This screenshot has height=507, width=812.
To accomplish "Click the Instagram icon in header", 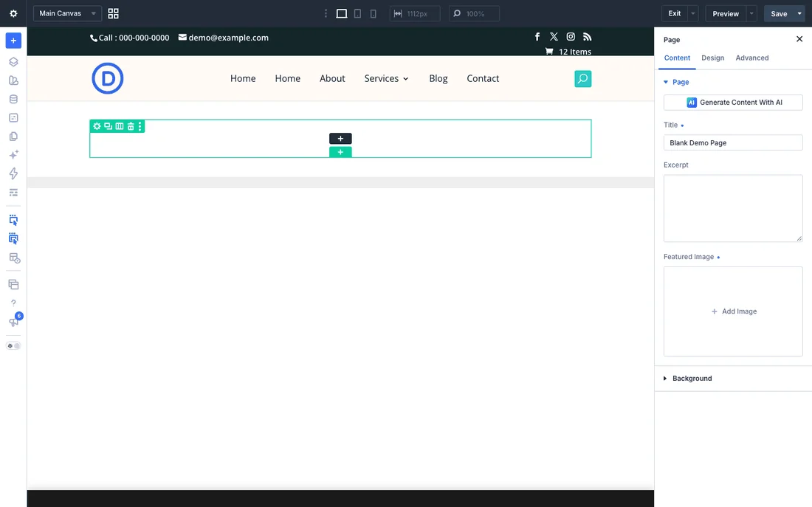I will (x=570, y=37).
